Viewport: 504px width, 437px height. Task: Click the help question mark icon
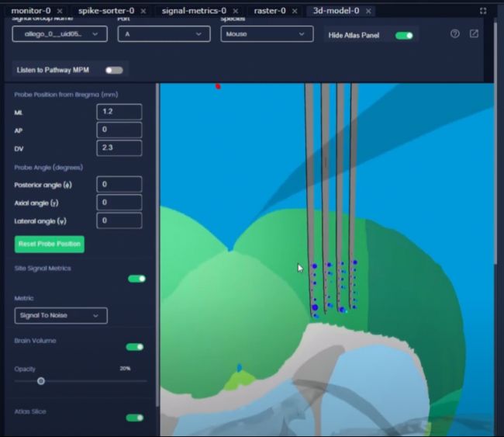click(455, 34)
